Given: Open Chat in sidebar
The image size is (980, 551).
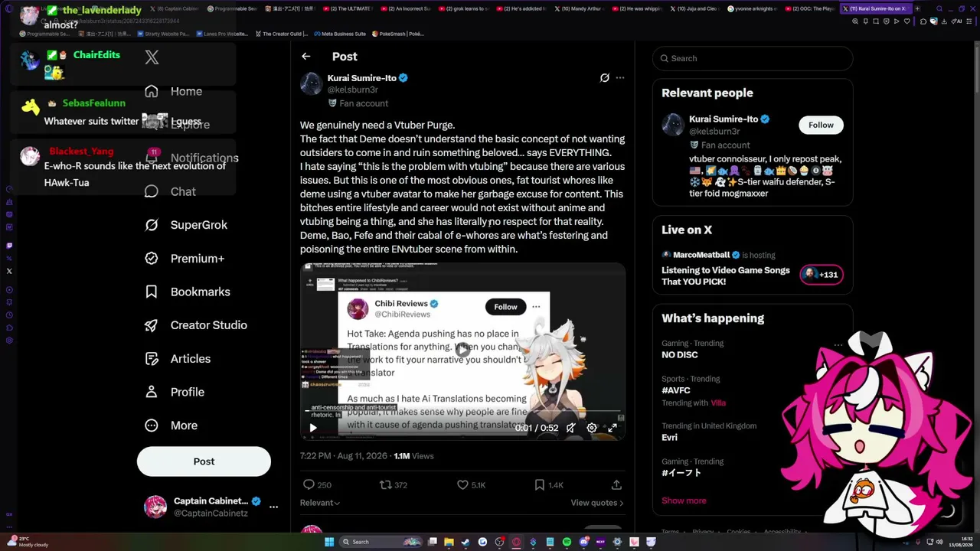Looking at the screenshot, I should coord(171,191).
